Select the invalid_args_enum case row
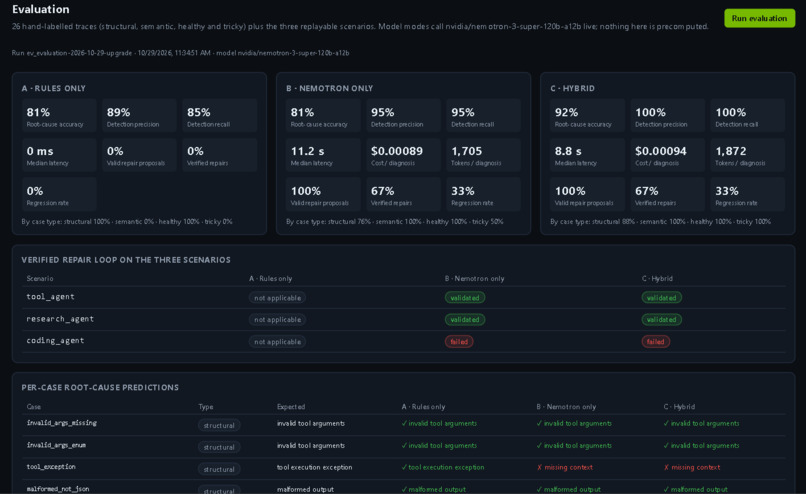This screenshot has height=494, width=806. pos(404,446)
